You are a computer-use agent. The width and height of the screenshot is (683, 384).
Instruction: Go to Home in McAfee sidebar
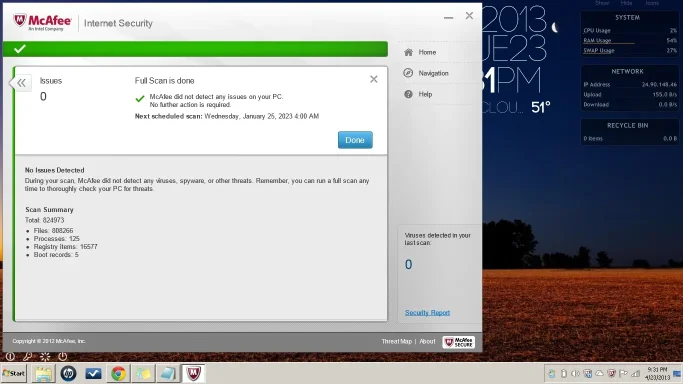(427, 52)
